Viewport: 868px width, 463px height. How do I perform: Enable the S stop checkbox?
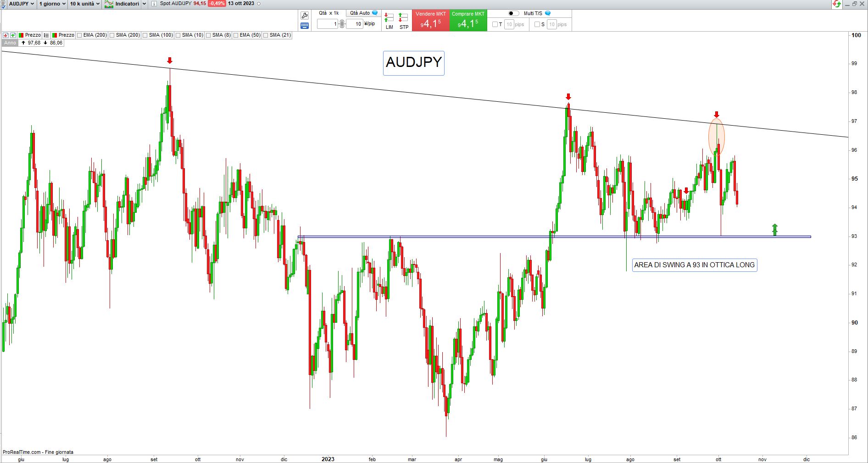point(537,24)
